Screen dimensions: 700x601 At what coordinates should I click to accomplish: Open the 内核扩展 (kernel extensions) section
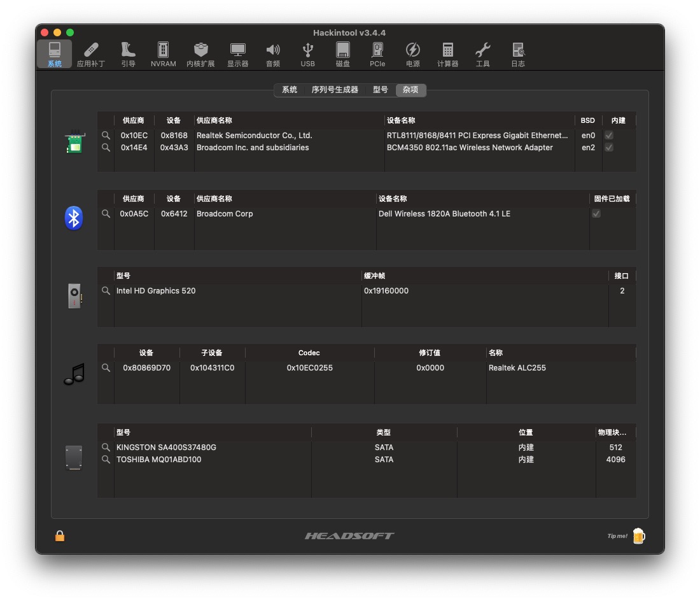click(x=200, y=54)
